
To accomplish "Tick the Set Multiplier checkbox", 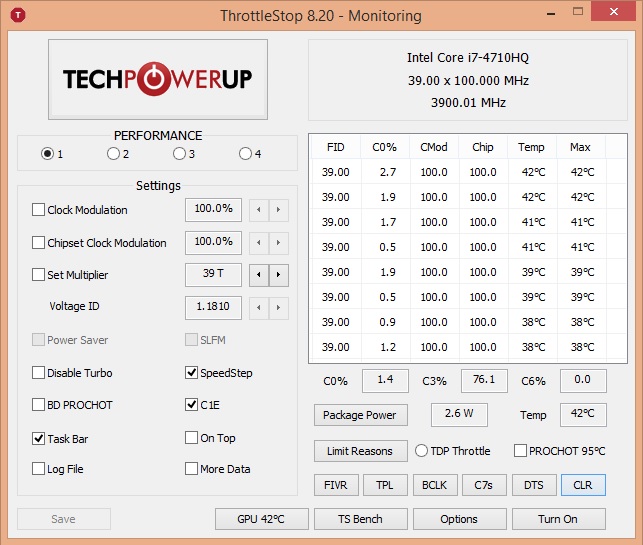I will 39,274.
